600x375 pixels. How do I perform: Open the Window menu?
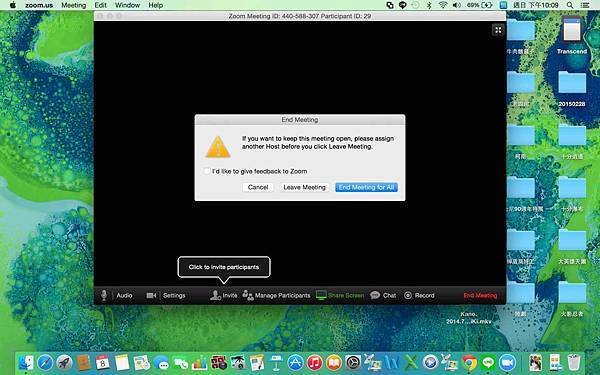point(127,5)
